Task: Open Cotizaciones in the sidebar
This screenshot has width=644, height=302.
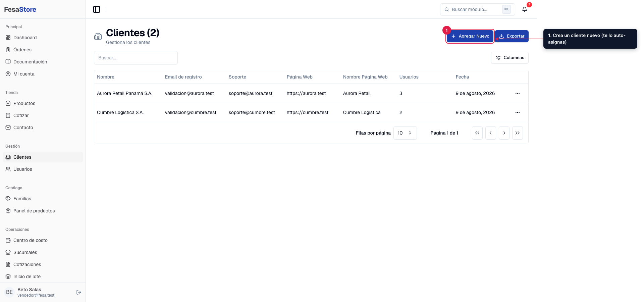Action: 43,264
